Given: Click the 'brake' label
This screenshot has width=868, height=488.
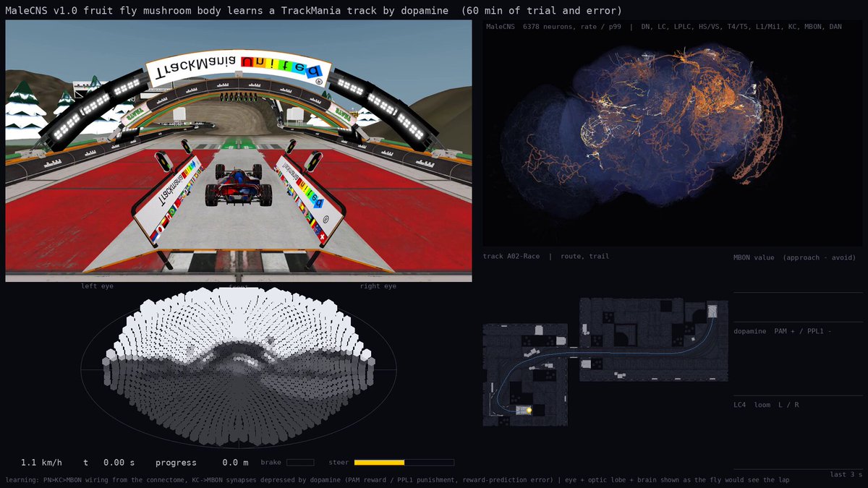Looking at the screenshot, I should [271, 462].
